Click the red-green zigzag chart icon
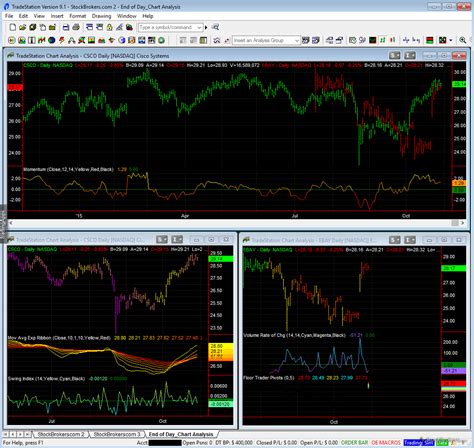Image resolution: width=474 pixels, height=448 pixels. [41, 40]
